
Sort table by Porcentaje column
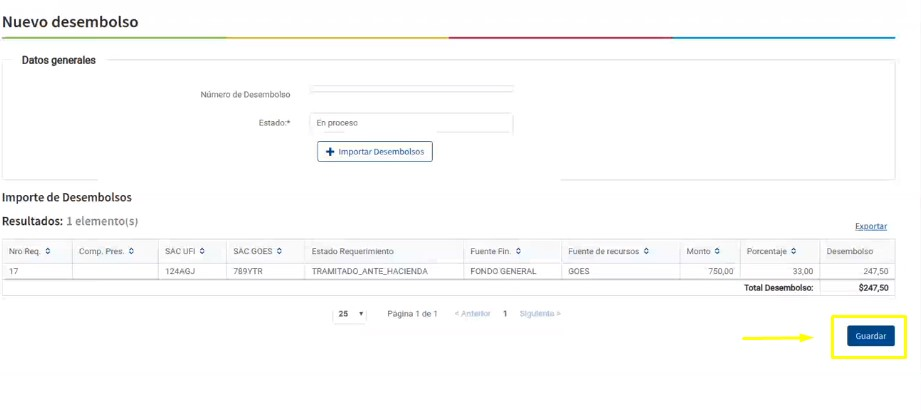point(772,251)
